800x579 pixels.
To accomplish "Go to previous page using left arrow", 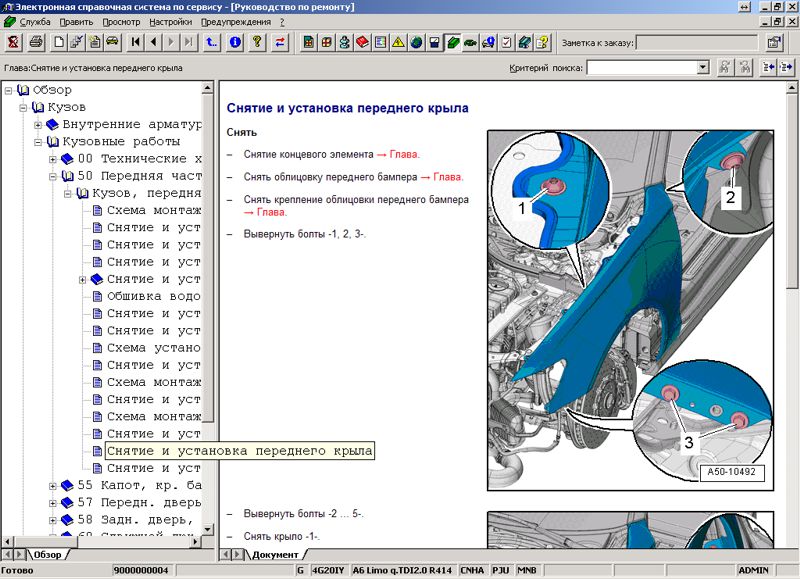I will tap(153, 42).
